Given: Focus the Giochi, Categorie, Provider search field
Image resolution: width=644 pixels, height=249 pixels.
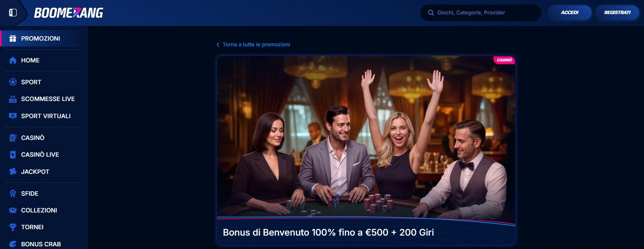Looking at the screenshot, I should pyautogui.click(x=480, y=13).
